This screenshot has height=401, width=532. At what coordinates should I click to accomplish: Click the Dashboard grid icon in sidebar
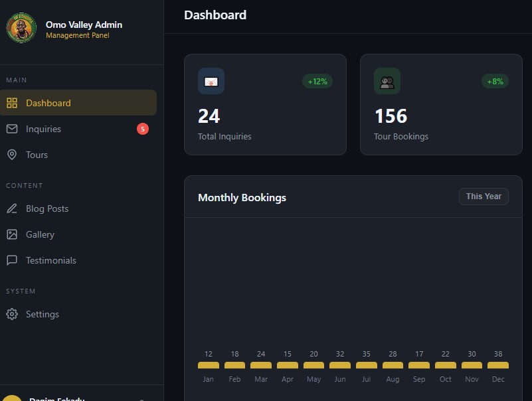pos(12,103)
